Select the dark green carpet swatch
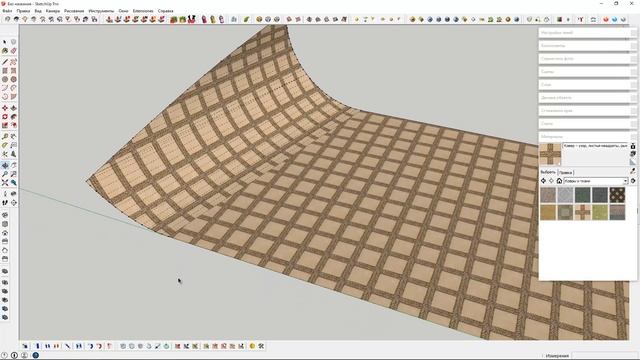Screen dimensions: 640x360 point(582,195)
